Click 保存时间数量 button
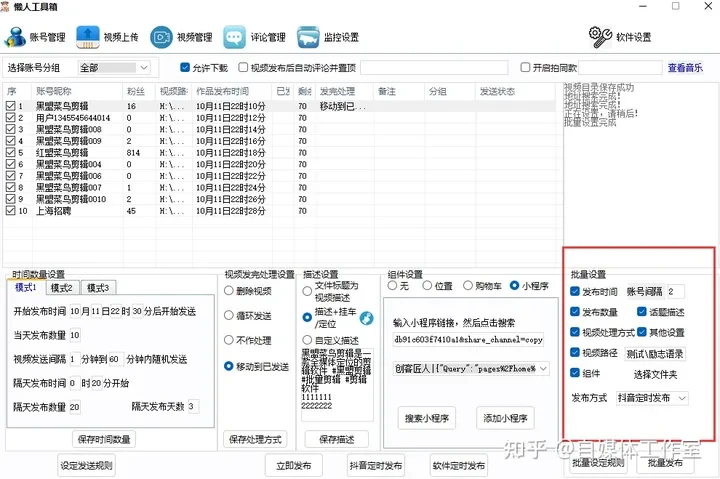 tap(104, 440)
